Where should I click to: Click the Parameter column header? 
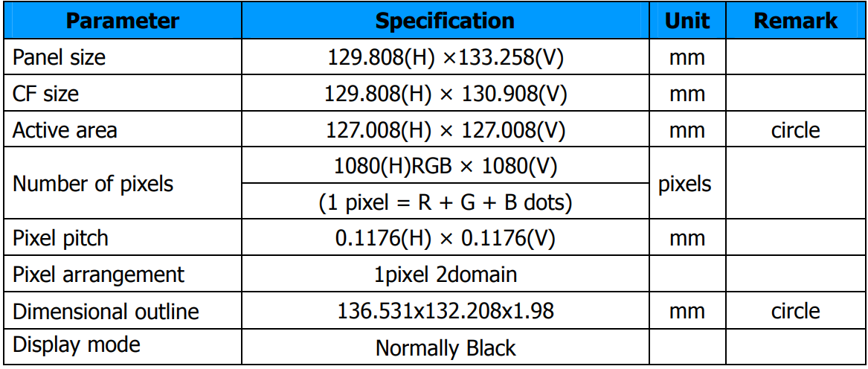click(123, 21)
